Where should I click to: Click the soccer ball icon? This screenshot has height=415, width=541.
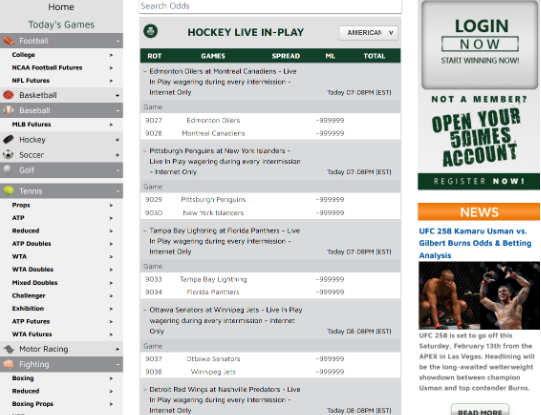(8, 155)
